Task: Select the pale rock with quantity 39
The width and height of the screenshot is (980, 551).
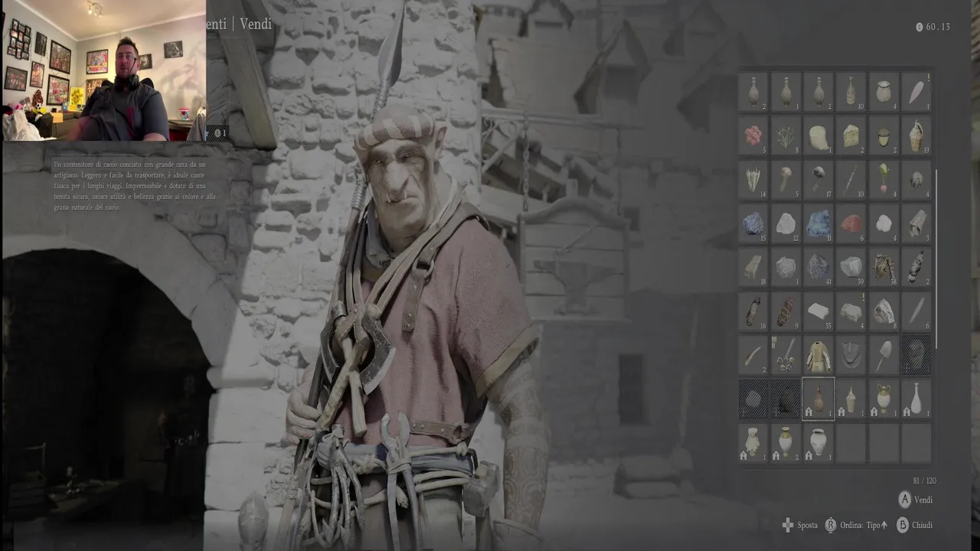Action: 851,266
